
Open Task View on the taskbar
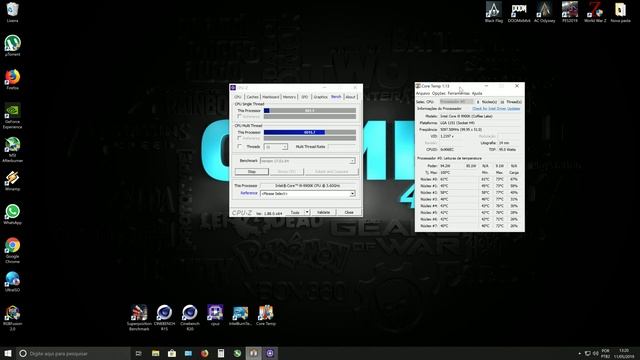tap(138, 353)
